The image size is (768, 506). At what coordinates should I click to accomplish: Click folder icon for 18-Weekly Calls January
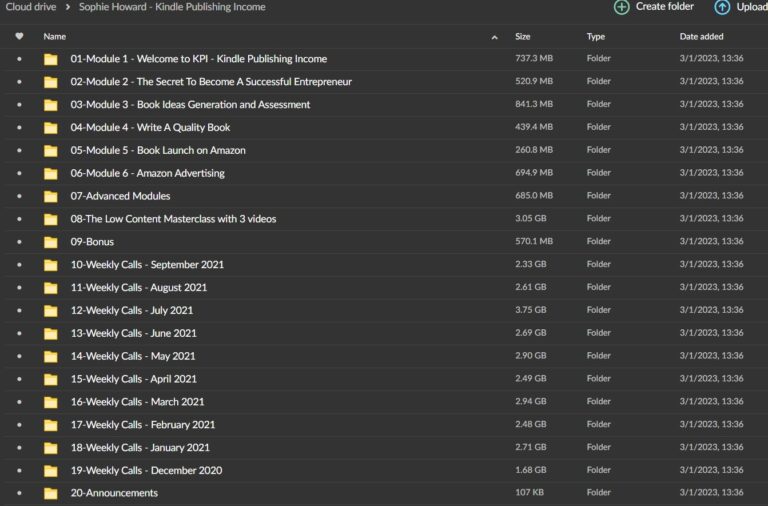click(50, 448)
